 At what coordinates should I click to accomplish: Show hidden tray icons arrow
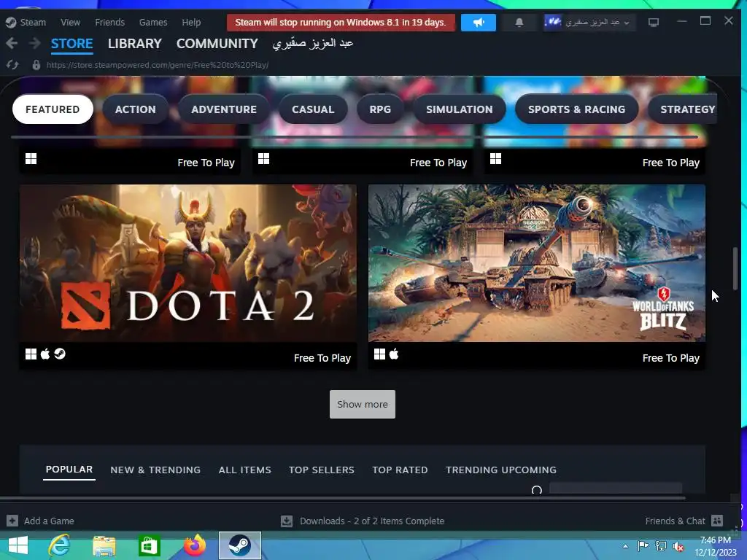pos(625,546)
